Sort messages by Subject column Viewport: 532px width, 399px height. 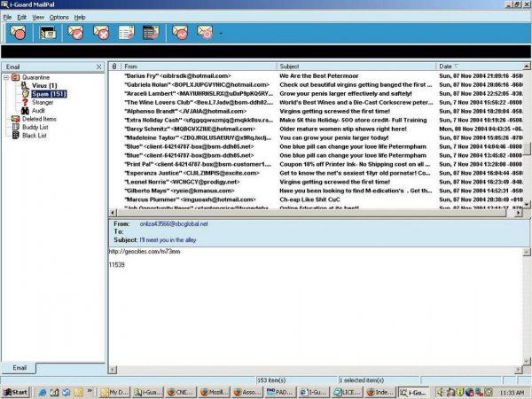[356, 66]
